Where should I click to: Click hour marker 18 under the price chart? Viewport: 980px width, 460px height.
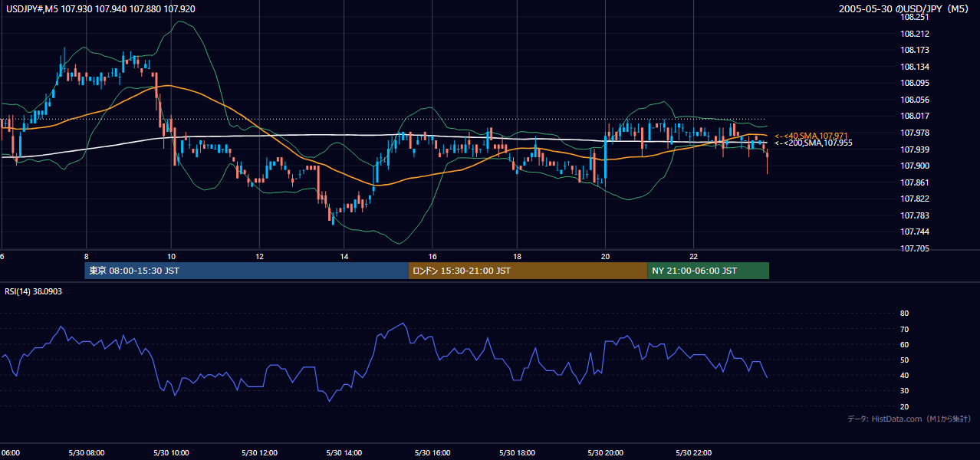click(517, 256)
